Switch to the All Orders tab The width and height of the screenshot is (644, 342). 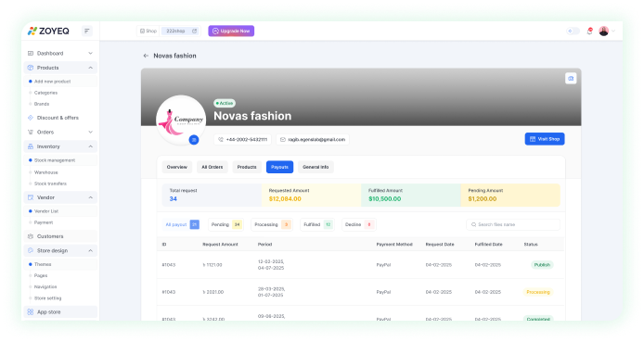(213, 167)
